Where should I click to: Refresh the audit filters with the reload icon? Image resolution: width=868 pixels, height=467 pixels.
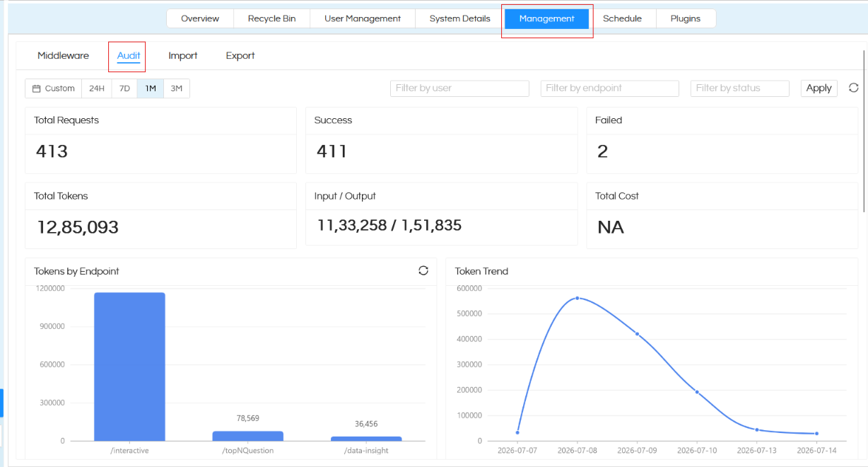pos(853,88)
